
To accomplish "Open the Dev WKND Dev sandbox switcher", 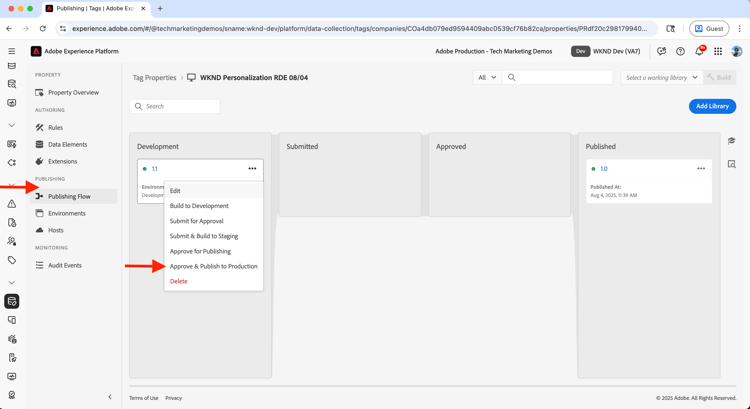I will [606, 51].
